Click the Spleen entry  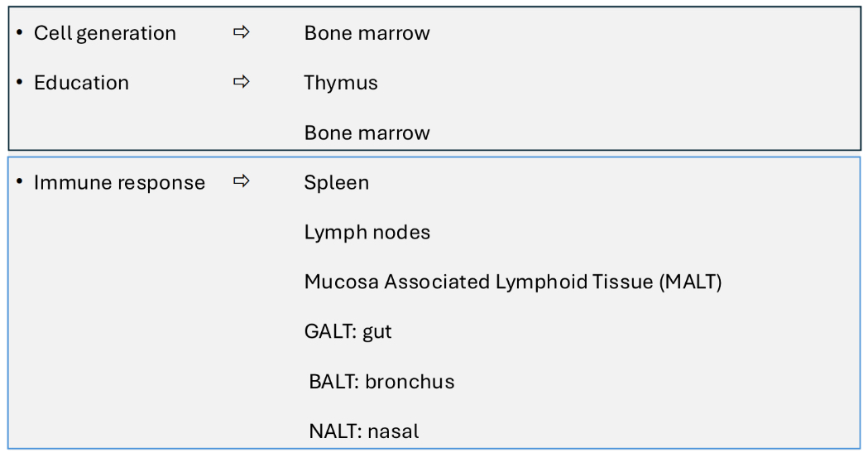[x=336, y=183]
